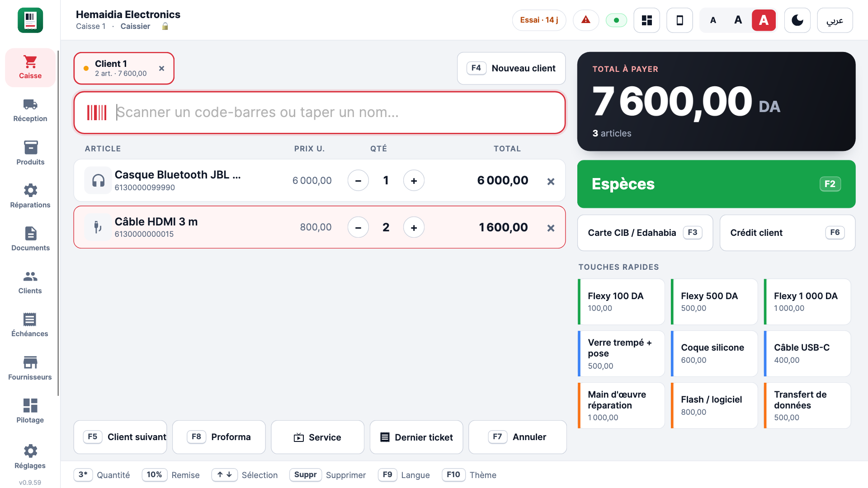Open the Pilotage dashboard
The width and height of the screenshot is (868, 488).
point(30,412)
